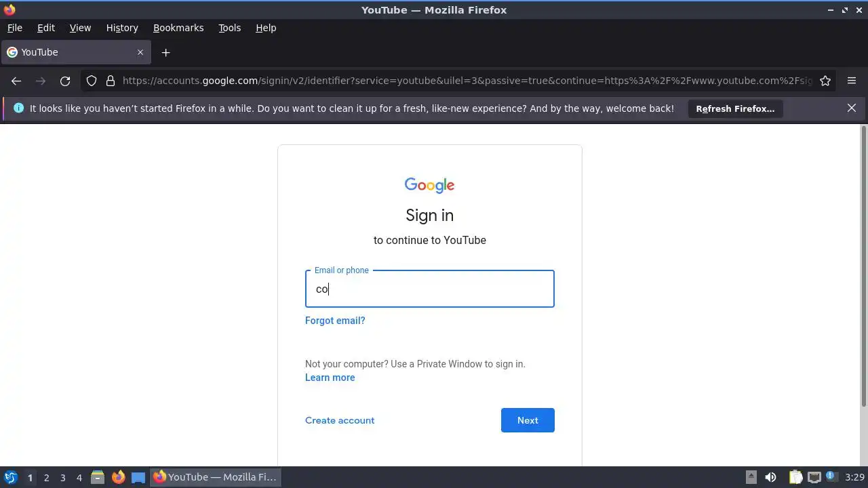Switch to workspace 3
The width and height of the screenshot is (868, 488).
(x=62, y=477)
